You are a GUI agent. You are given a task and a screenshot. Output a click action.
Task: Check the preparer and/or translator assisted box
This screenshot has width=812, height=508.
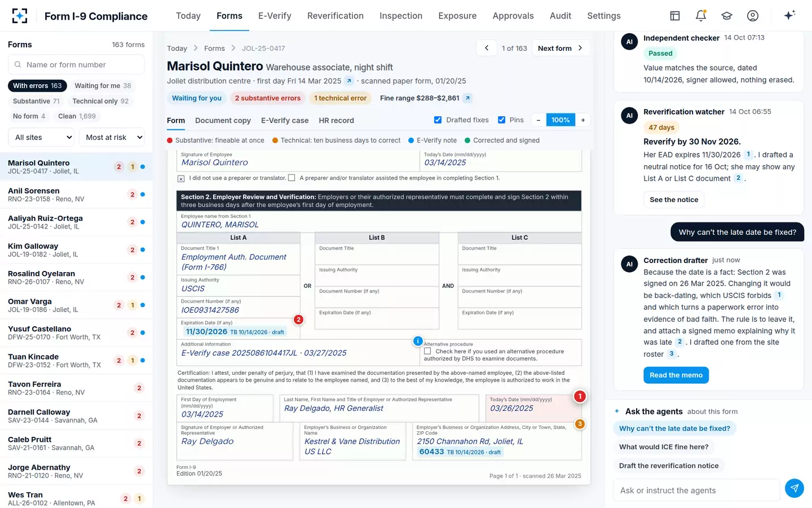tap(292, 178)
